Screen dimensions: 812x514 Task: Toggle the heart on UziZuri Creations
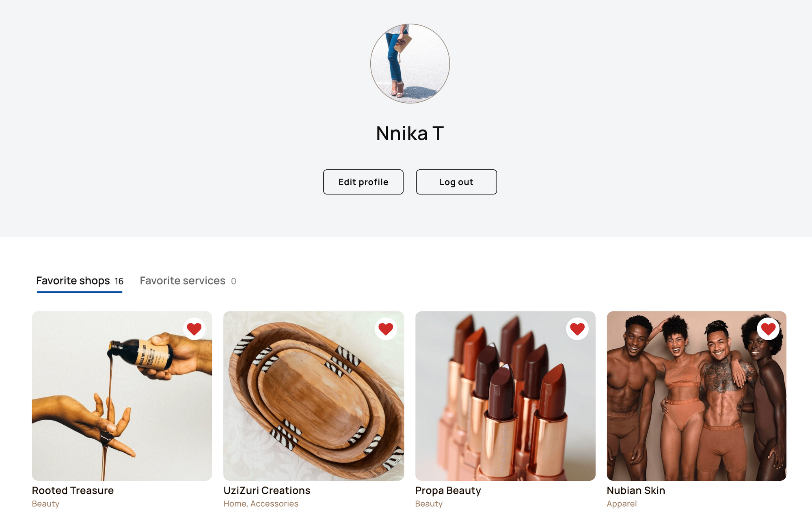point(386,329)
